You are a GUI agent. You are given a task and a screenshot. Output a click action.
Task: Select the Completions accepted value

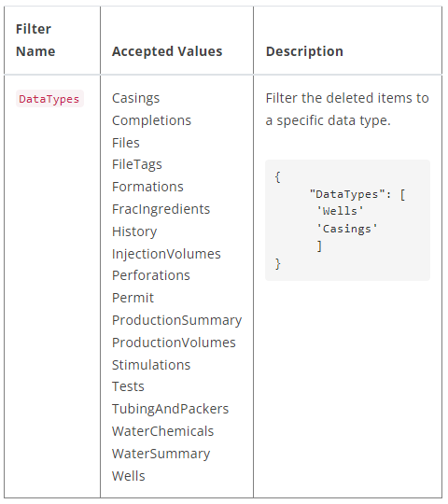coord(151,120)
